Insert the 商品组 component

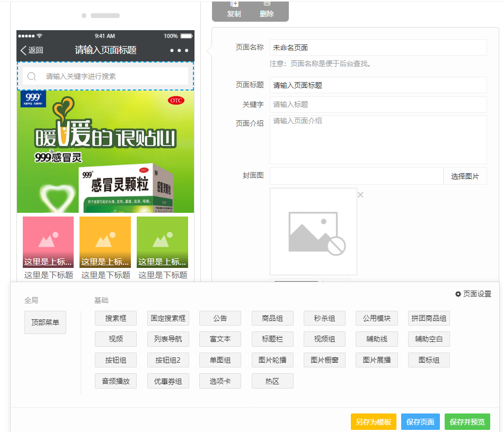pos(272,318)
